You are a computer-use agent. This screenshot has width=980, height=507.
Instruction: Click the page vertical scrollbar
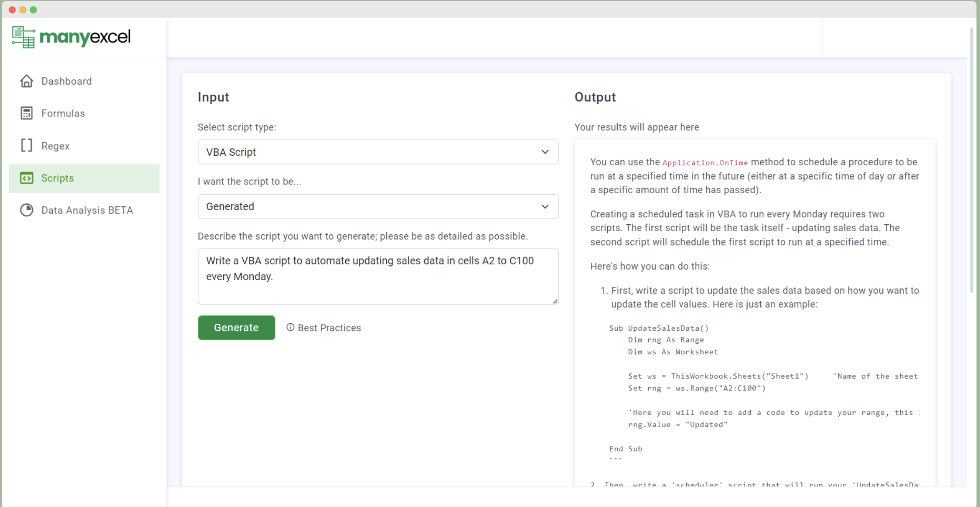[971, 160]
